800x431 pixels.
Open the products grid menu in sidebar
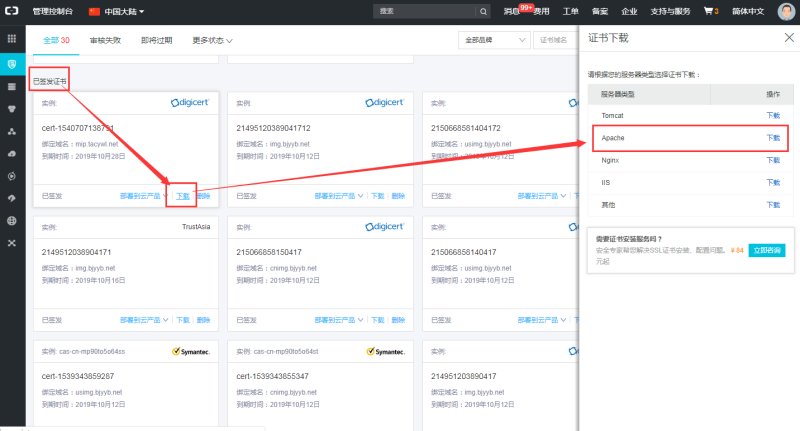(12, 39)
